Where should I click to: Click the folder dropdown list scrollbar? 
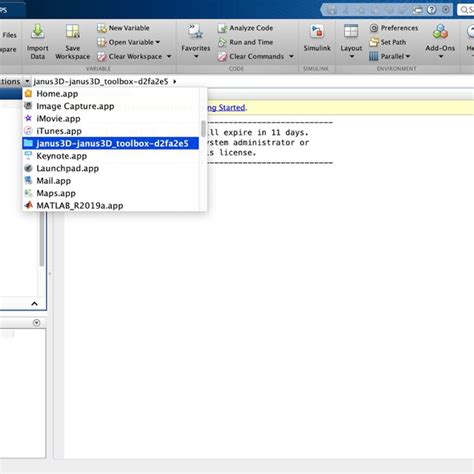coord(203,129)
